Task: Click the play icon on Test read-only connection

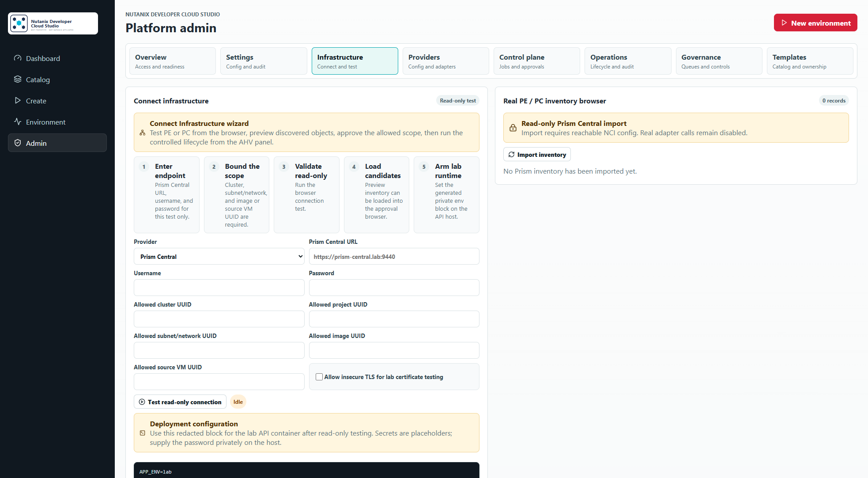Action: [x=142, y=402]
